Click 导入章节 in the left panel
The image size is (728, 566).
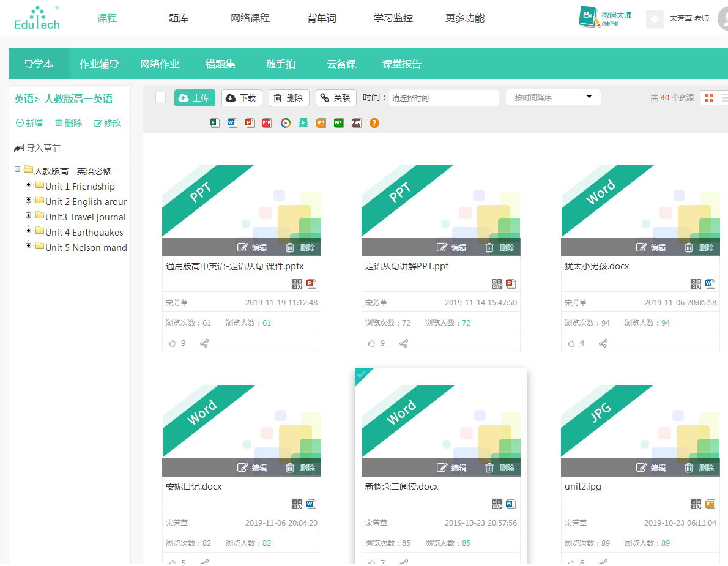coord(38,148)
